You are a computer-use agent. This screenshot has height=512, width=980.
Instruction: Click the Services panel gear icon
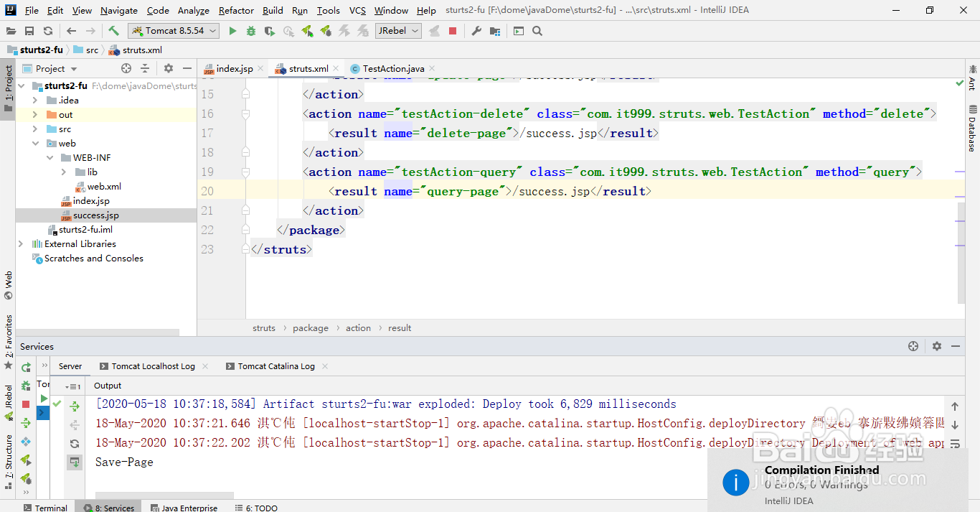coord(937,346)
